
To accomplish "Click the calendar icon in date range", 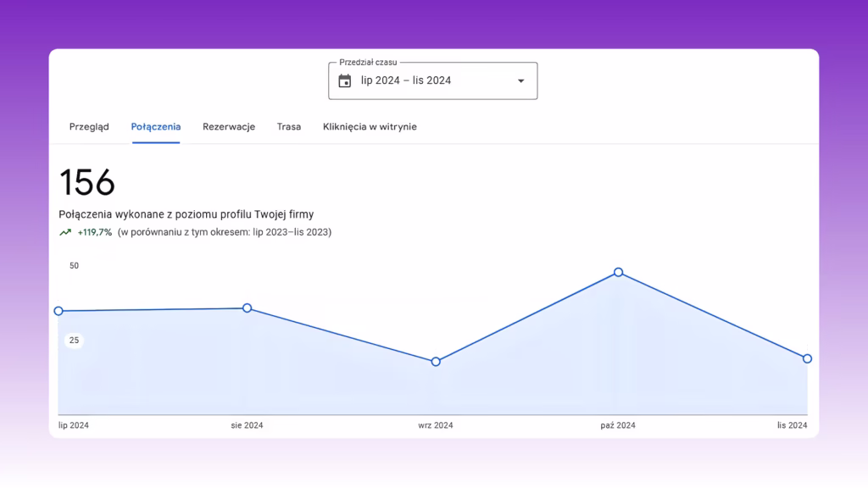I will (x=344, y=80).
